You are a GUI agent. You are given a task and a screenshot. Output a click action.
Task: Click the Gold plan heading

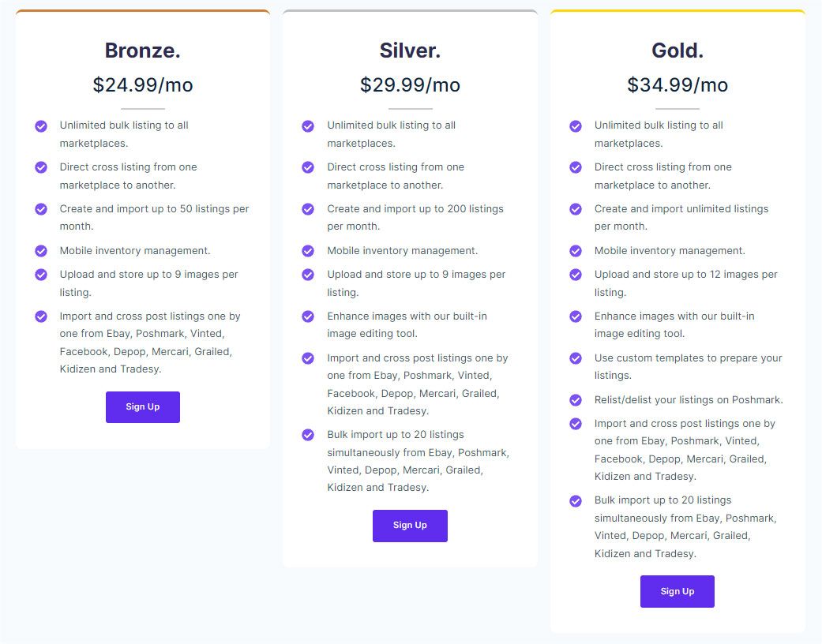tap(677, 50)
